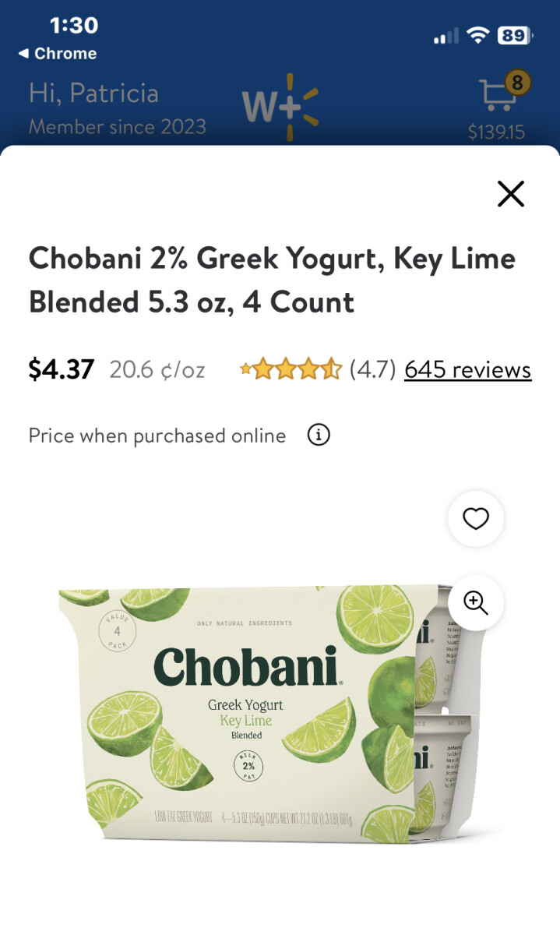
Task: Tap Member since 2023 text
Action: click(118, 126)
